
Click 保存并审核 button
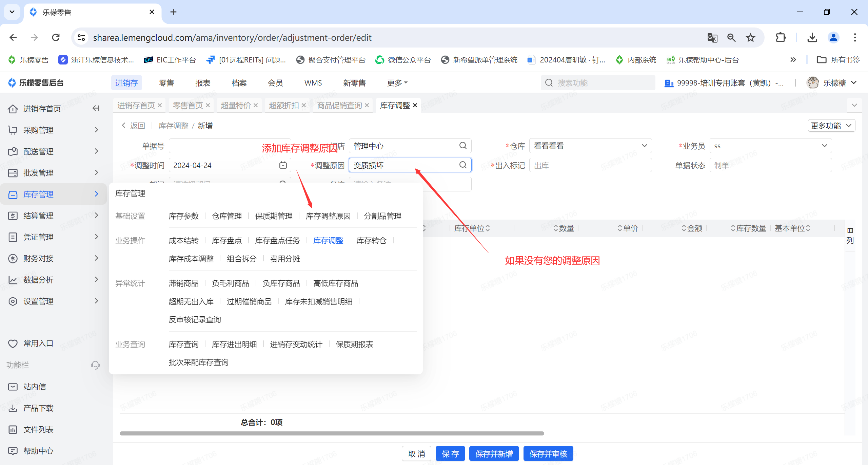548,454
